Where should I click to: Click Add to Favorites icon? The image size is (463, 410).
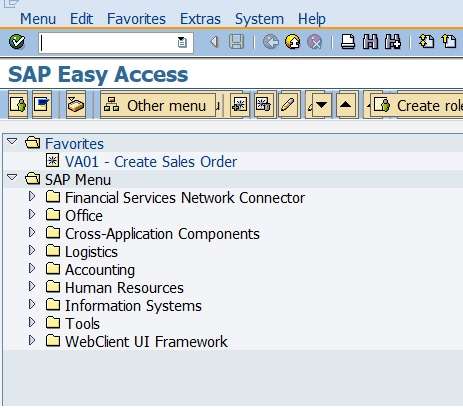click(x=240, y=105)
